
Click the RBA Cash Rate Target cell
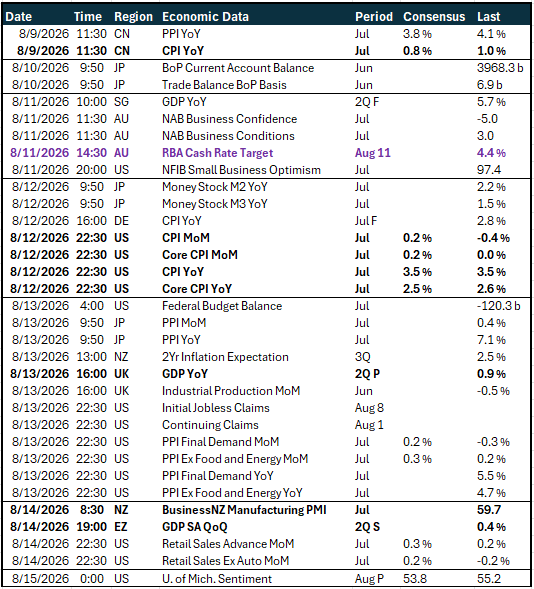pos(217,153)
